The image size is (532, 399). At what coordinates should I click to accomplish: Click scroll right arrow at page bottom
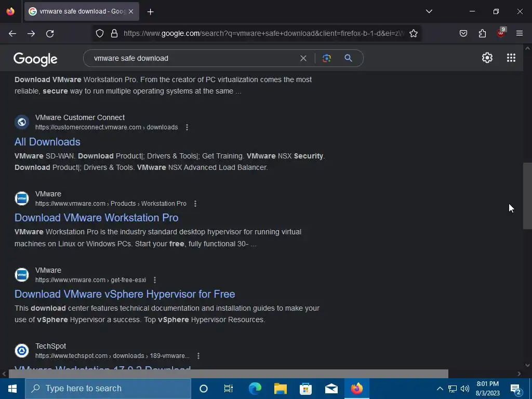coord(519,374)
